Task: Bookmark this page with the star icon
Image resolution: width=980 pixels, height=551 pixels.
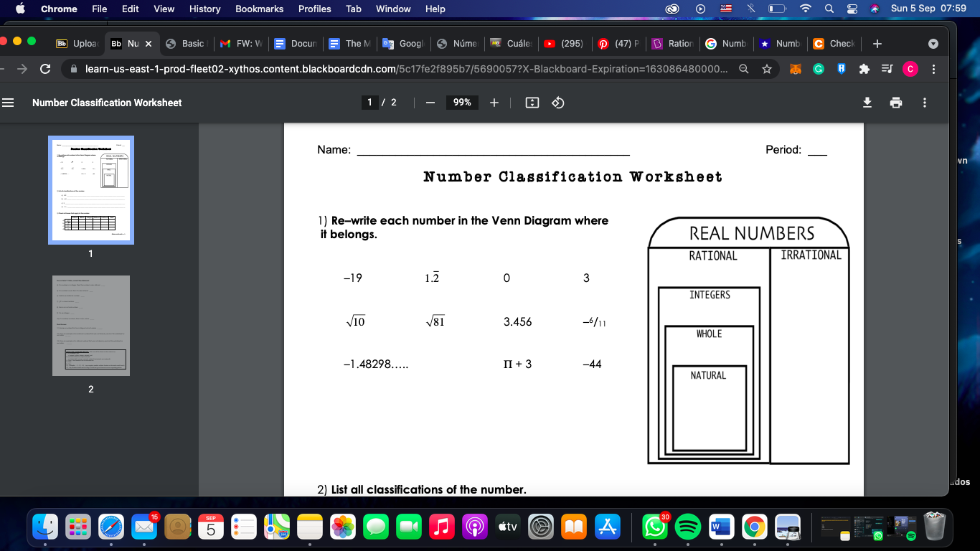Action: point(767,69)
